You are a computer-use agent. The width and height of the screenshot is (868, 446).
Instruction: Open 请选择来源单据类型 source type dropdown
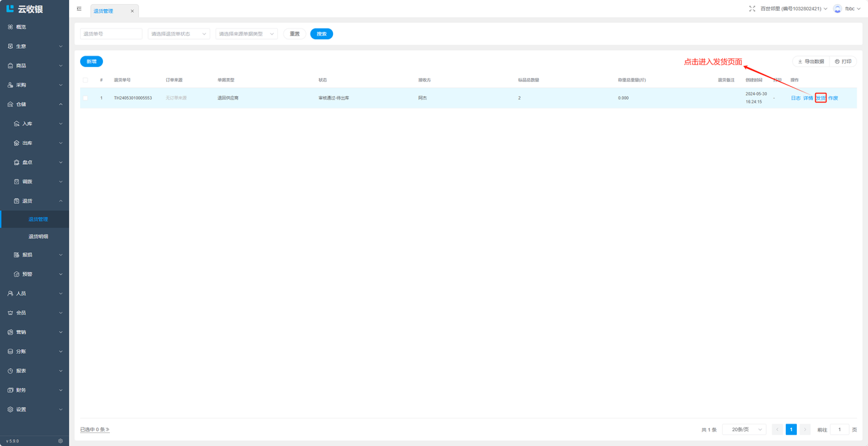pos(246,34)
